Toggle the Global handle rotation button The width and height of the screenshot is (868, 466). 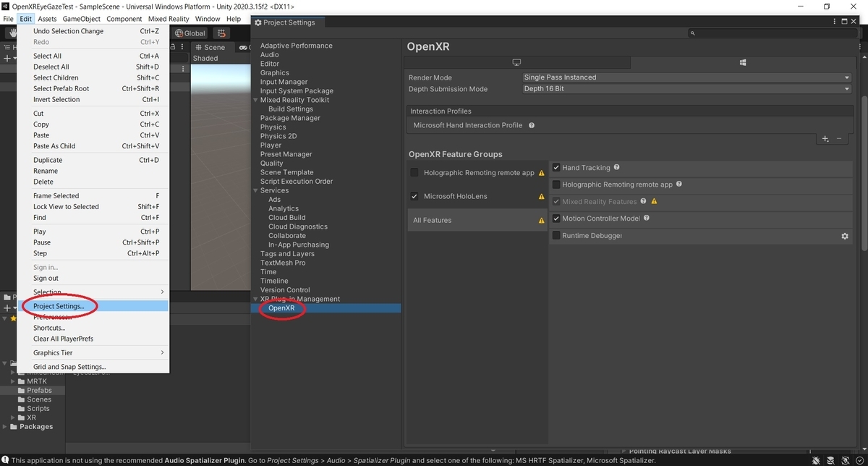click(x=190, y=33)
